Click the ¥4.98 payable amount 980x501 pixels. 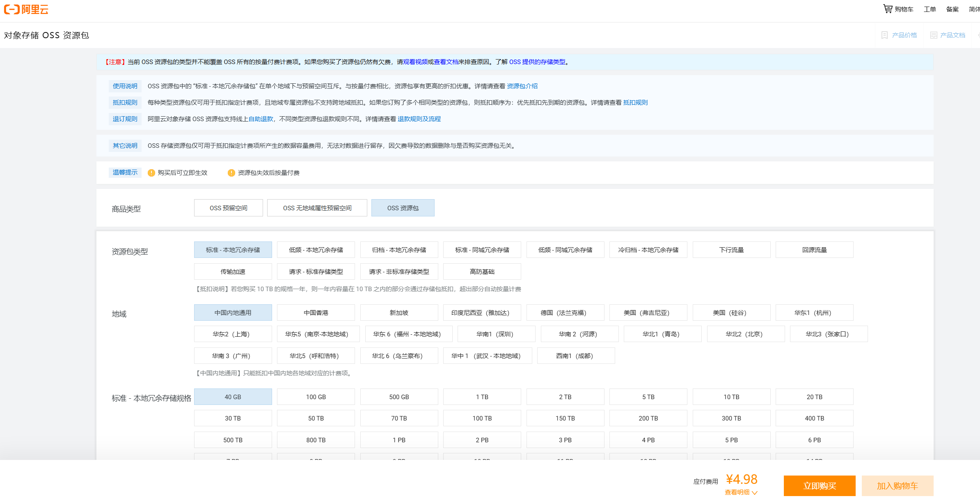coord(742,479)
